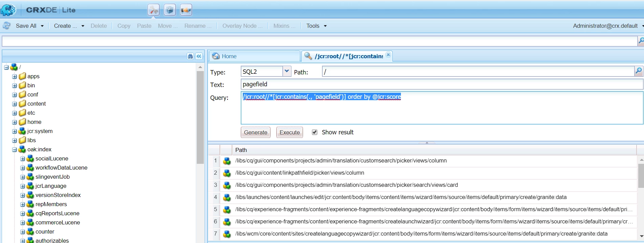Open the Tools menu
Viewport: 644px width, 243px height.
pos(317,26)
